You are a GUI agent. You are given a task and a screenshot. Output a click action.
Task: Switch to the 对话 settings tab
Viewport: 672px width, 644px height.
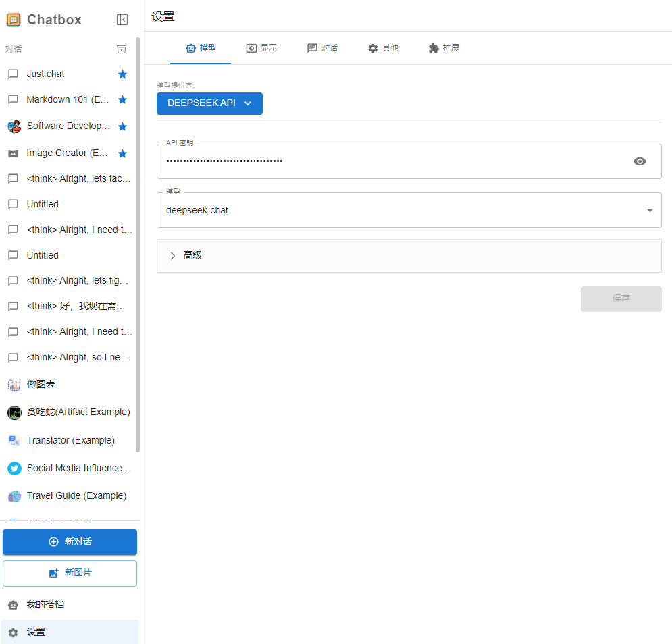point(322,48)
